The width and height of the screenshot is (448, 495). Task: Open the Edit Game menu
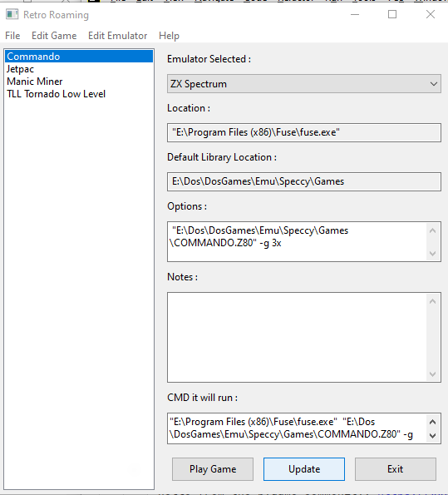pyautogui.click(x=54, y=36)
